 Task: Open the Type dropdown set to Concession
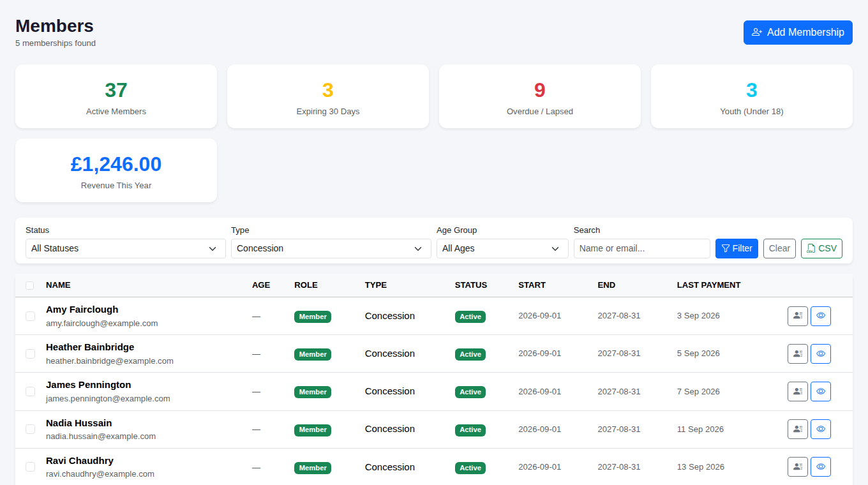pyautogui.click(x=331, y=248)
